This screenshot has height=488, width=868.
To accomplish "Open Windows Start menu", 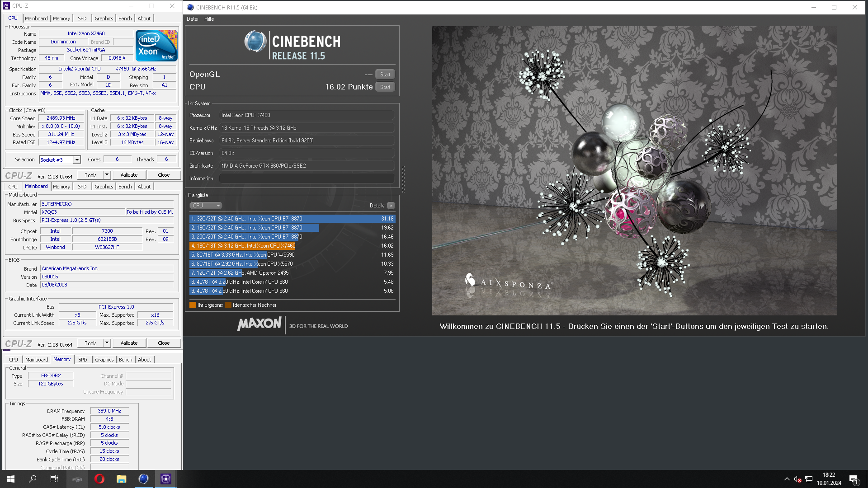I will pos(11,479).
